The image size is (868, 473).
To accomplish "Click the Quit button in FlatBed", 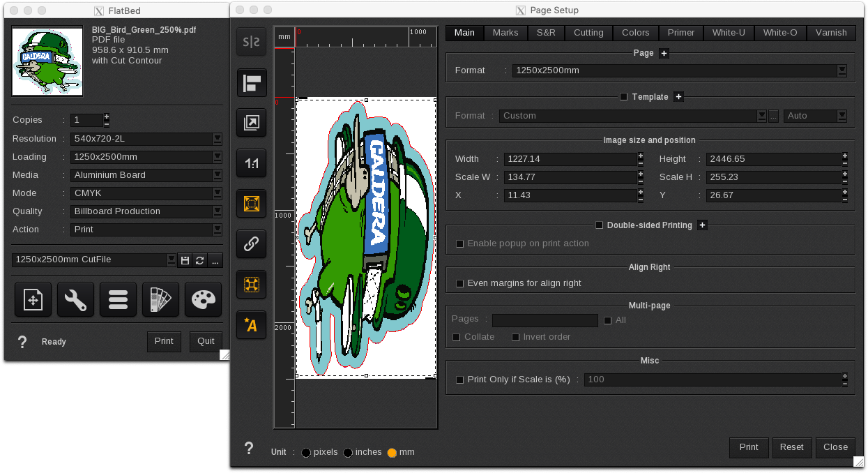I will click(206, 342).
